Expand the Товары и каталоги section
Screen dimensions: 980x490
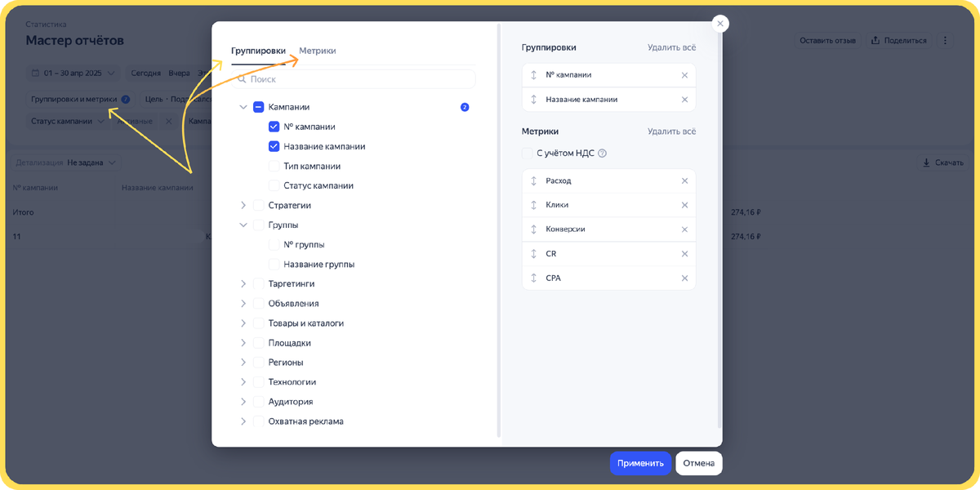click(243, 323)
